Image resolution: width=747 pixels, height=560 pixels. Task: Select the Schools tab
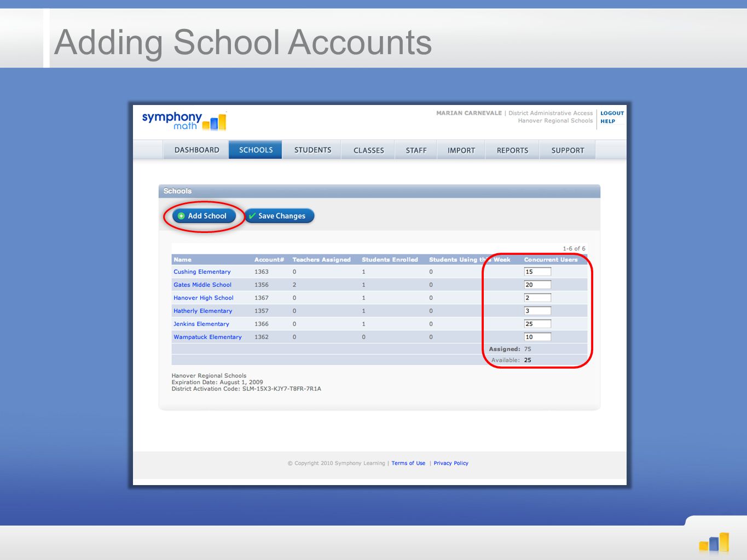(256, 150)
